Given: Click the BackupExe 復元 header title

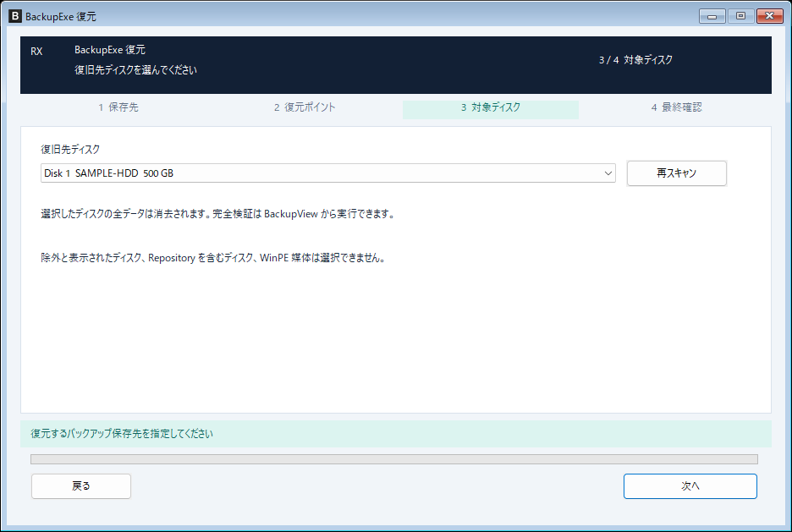Looking at the screenshot, I should pyautogui.click(x=110, y=50).
